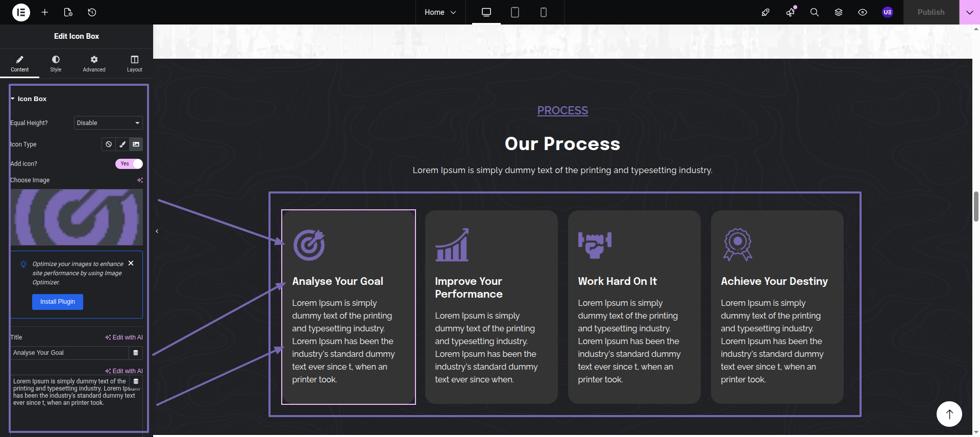980x437 pixels.
Task: Open the Structure layers icon
Action: [838, 12]
